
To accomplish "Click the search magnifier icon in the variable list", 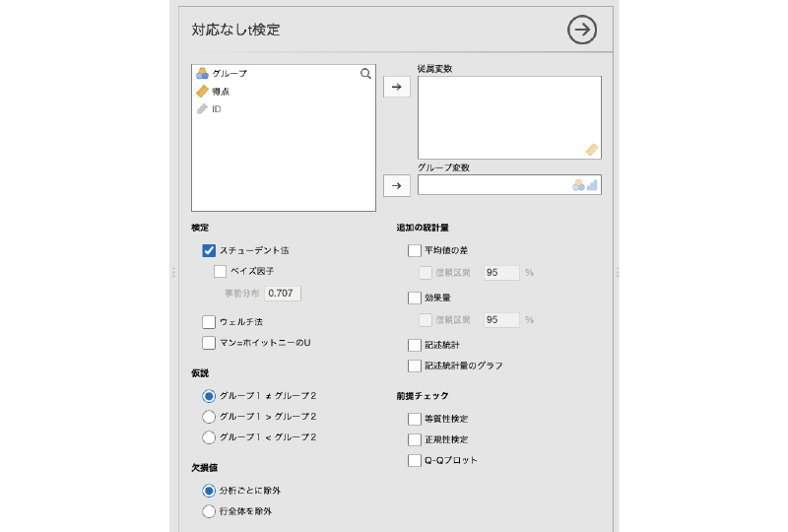I will 365,74.
